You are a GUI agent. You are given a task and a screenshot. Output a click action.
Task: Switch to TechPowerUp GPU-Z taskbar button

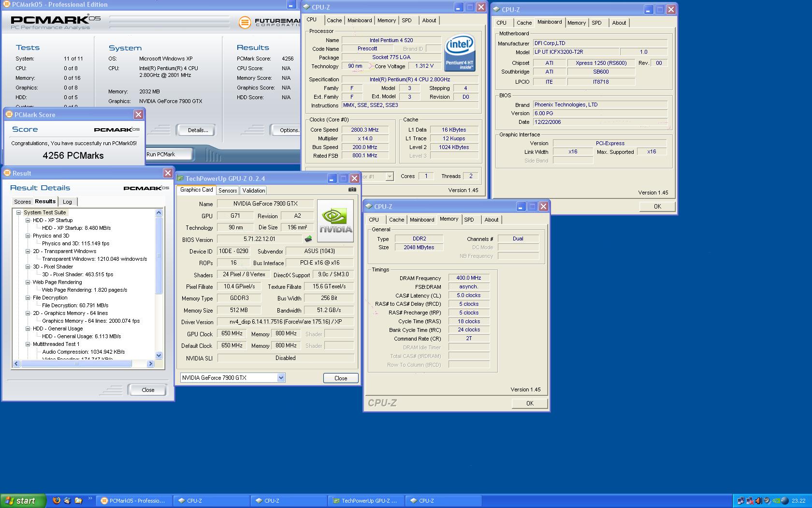[365, 501]
